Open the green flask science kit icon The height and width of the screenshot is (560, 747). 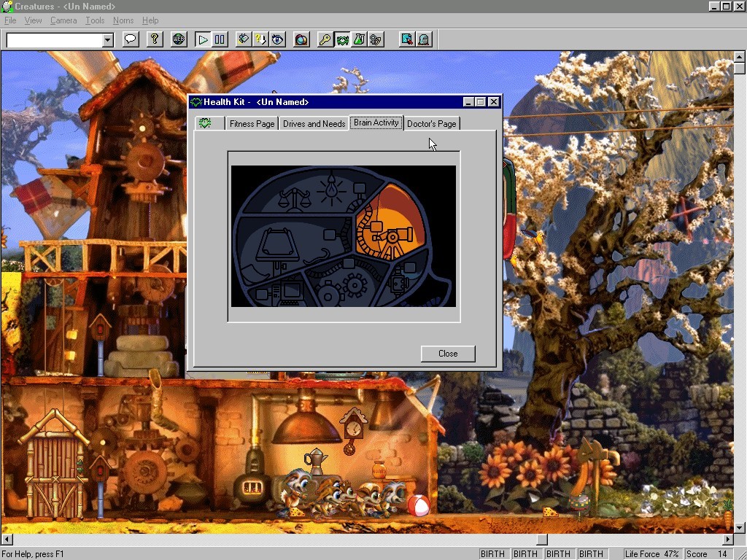tap(359, 39)
